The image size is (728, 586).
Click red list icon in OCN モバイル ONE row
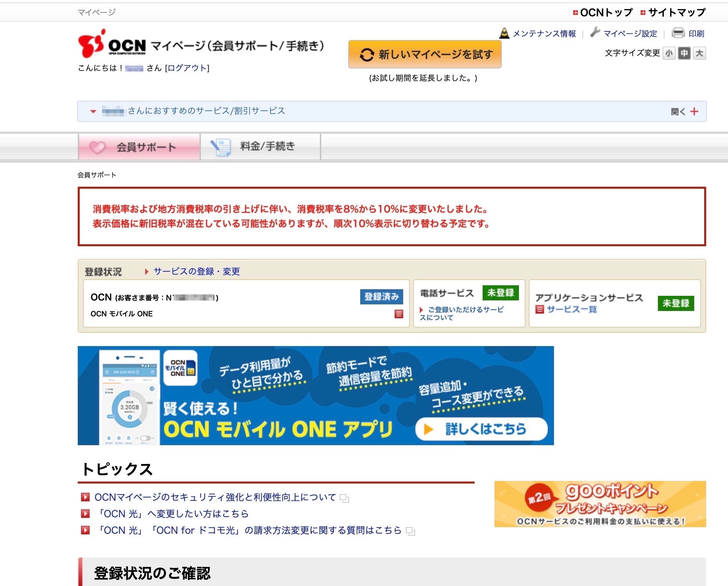[x=399, y=314]
